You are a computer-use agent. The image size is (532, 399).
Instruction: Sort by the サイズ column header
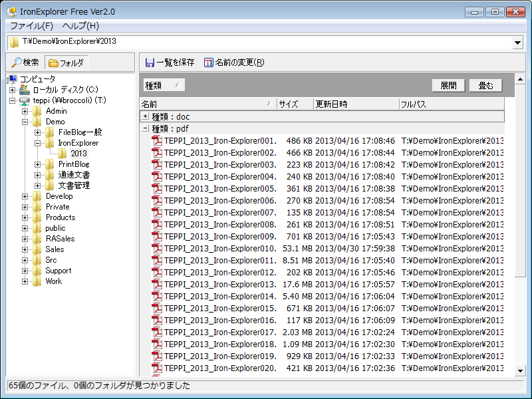[295, 104]
